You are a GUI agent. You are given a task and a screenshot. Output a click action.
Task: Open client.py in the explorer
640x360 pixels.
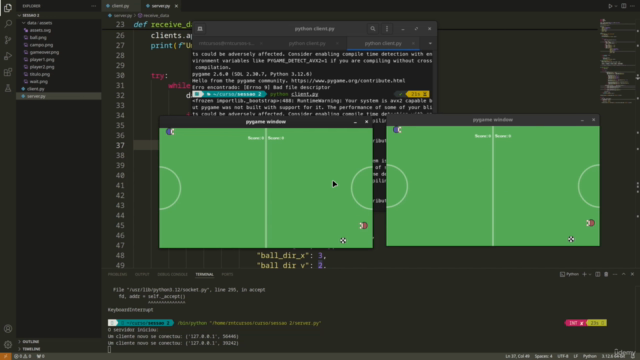[x=36, y=89]
